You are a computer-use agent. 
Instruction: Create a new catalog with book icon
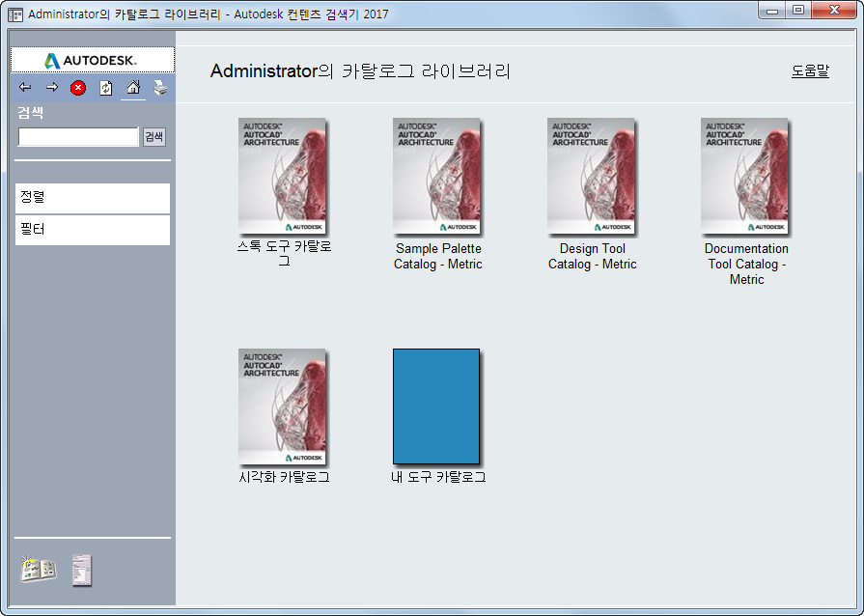(39, 569)
